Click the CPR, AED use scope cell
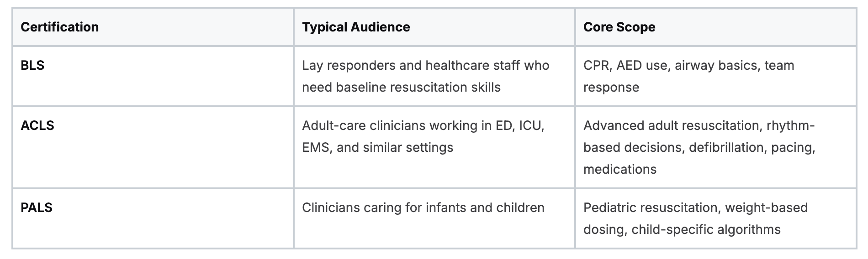The image size is (868, 259). click(715, 76)
